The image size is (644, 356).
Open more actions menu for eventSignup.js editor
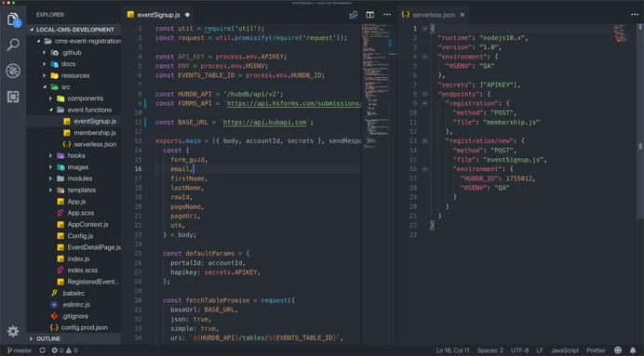tap(387, 15)
